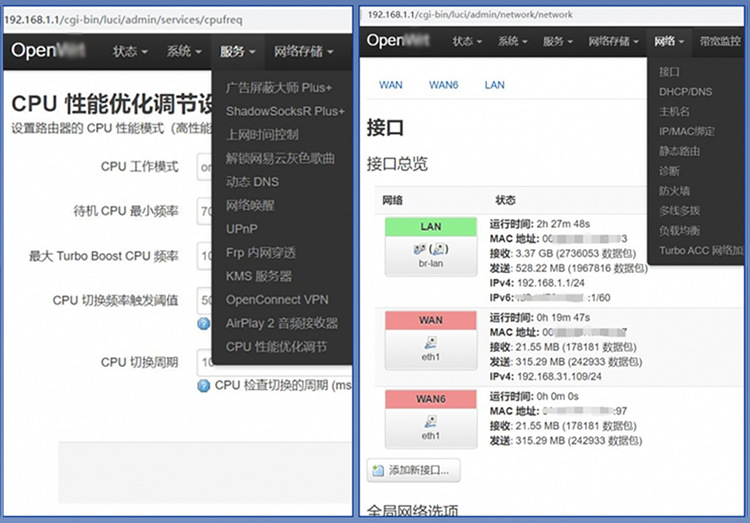The width and height of the screenshot is (750, 523).
Task: Open AirPlay 2 音频接收器 menu entry
Action: [x=282, y=323]
